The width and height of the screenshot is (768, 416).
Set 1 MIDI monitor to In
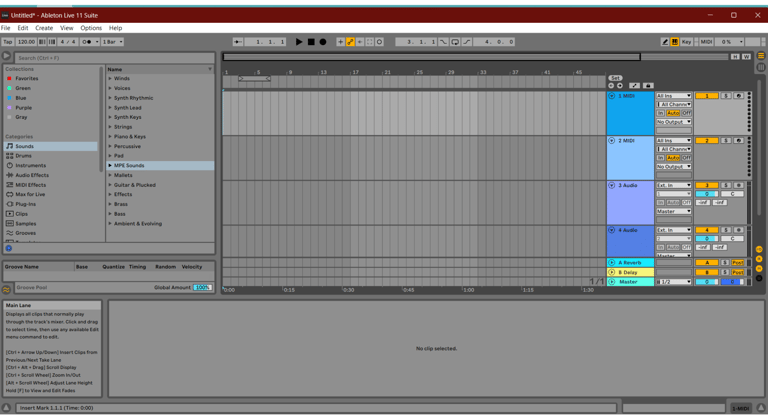tap(660, 113)
